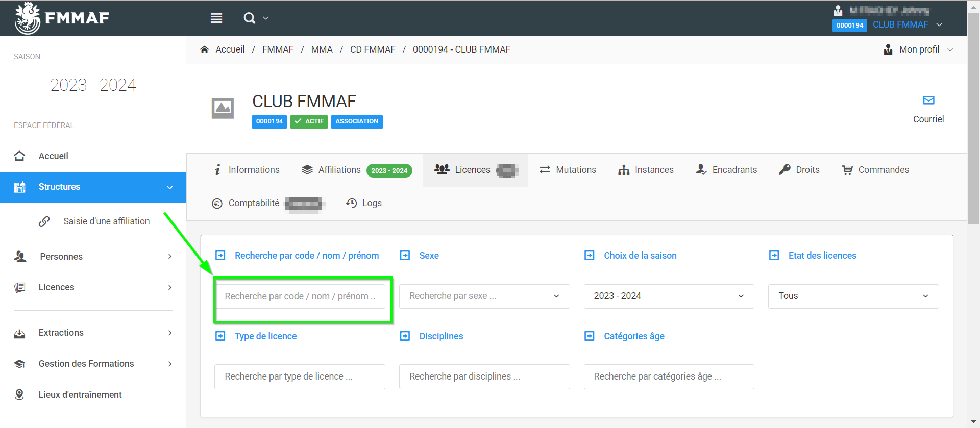Click the ACTIF status badge
The height and width of the screenshot is (428, 980).
(309, 121)
